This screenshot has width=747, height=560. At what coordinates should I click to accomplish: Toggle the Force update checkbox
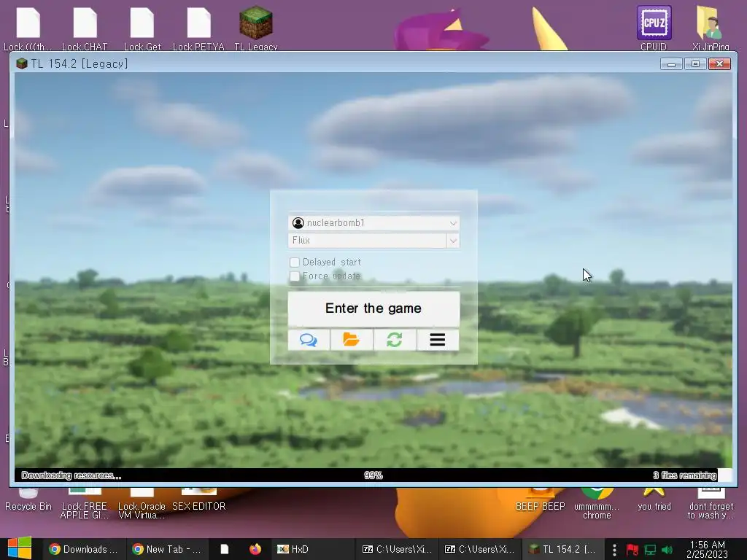295,276
